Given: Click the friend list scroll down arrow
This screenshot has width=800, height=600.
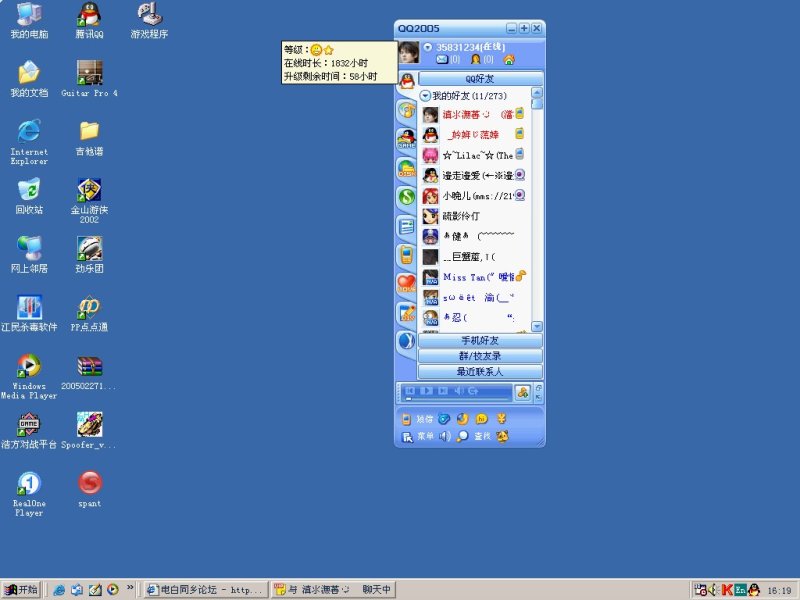Looking at the screenshot, I should (x=537, y=327).
